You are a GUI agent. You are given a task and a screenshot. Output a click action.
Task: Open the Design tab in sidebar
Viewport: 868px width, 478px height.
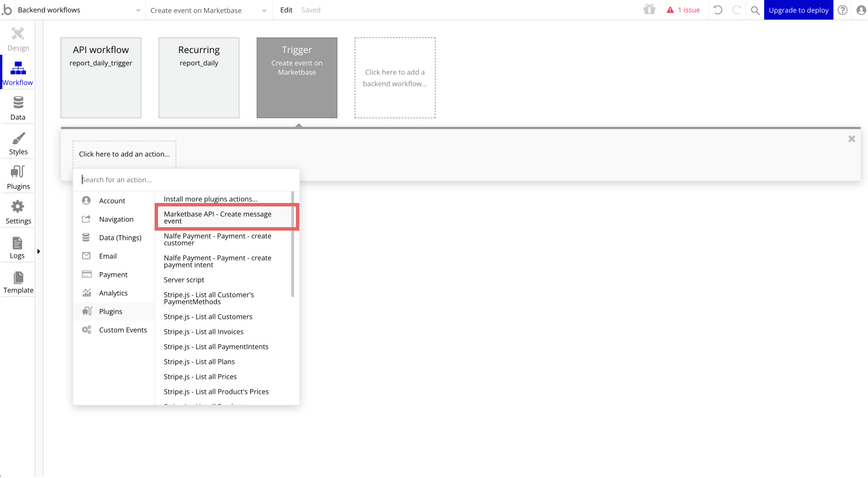(18, 39)
